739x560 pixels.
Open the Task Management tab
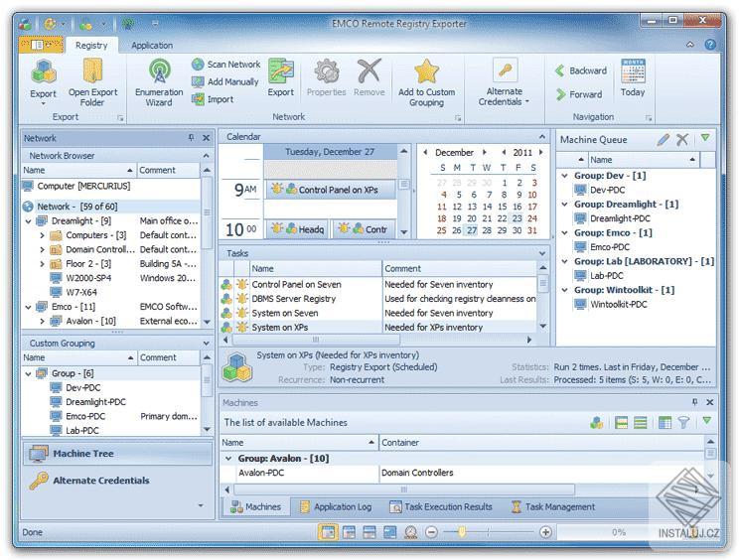[553, 506]
